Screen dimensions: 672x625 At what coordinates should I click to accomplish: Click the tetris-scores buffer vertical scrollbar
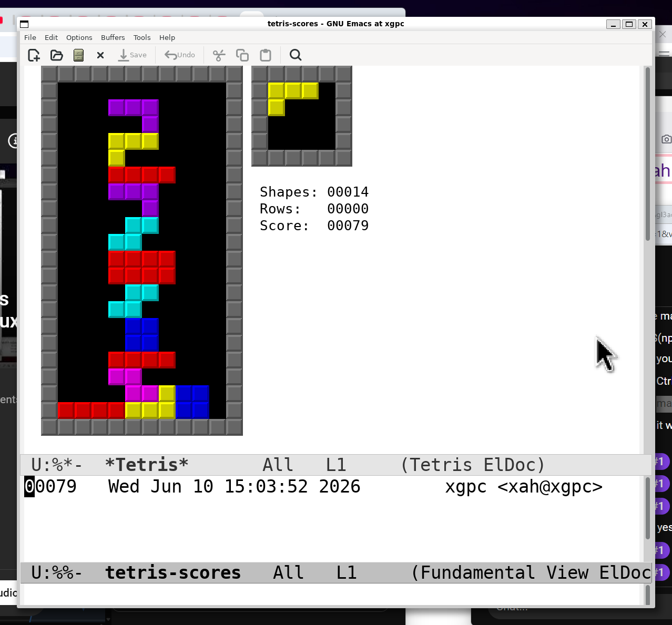click(x=647, y=508)
